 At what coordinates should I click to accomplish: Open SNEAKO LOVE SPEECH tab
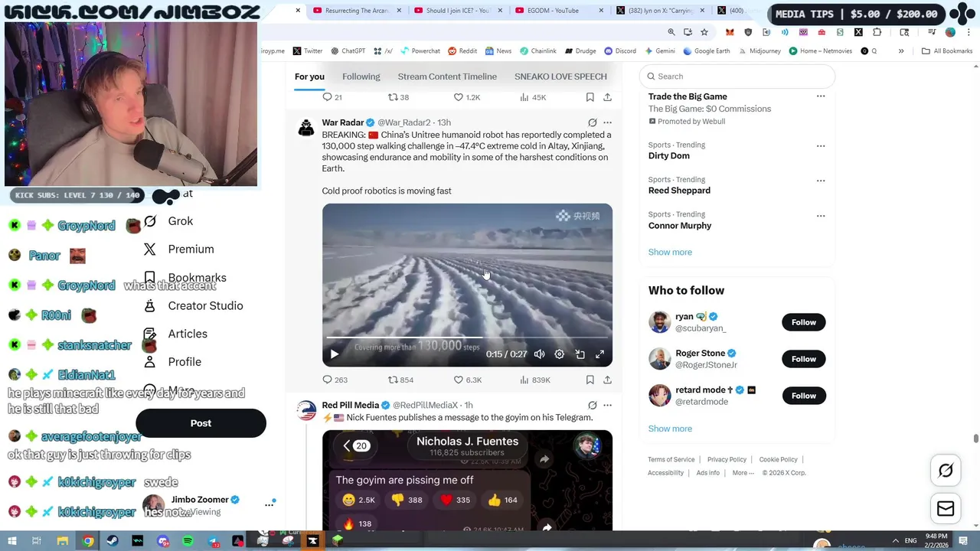point(560,77)
